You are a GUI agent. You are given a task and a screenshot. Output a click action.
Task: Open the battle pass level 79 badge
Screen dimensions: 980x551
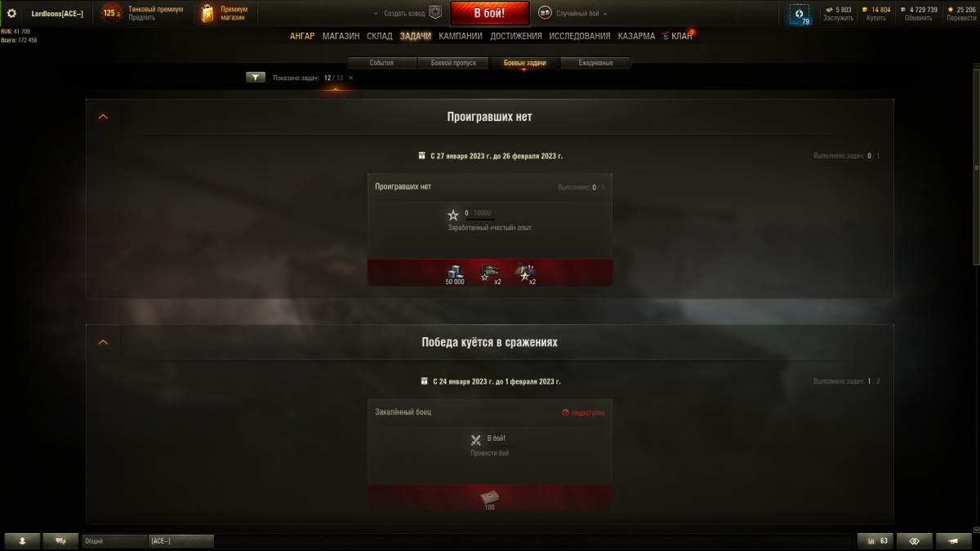pos(800,15)
